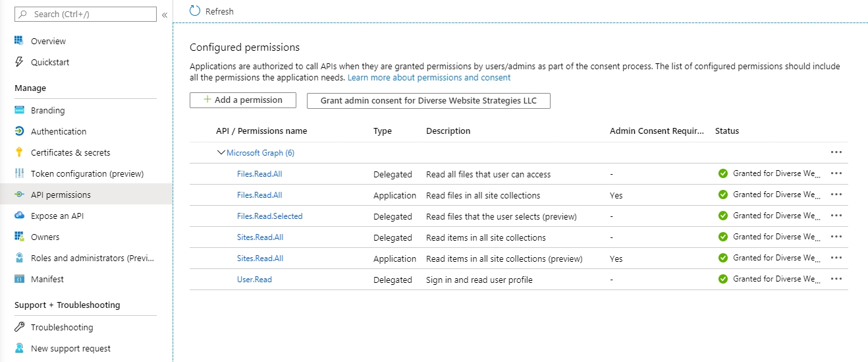The image size is (868, 362).
Task: Open ellipsis menu for User.Read
Action: (x=836, y=279)
